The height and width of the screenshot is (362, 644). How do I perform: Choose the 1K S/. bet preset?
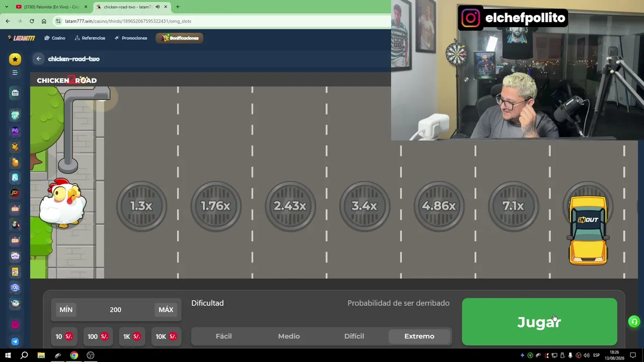[132, 336]
